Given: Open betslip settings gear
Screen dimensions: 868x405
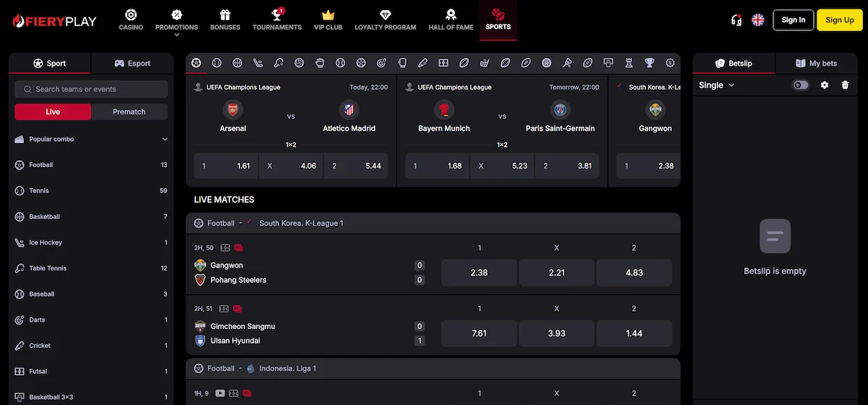Looking at the screenshot, I should [825, 85].
